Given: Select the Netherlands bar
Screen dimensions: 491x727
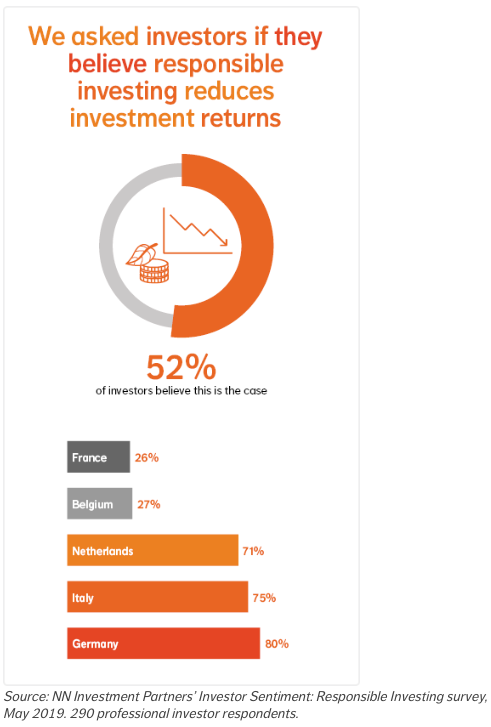Looking at the screenshot, I should (153, 550).
